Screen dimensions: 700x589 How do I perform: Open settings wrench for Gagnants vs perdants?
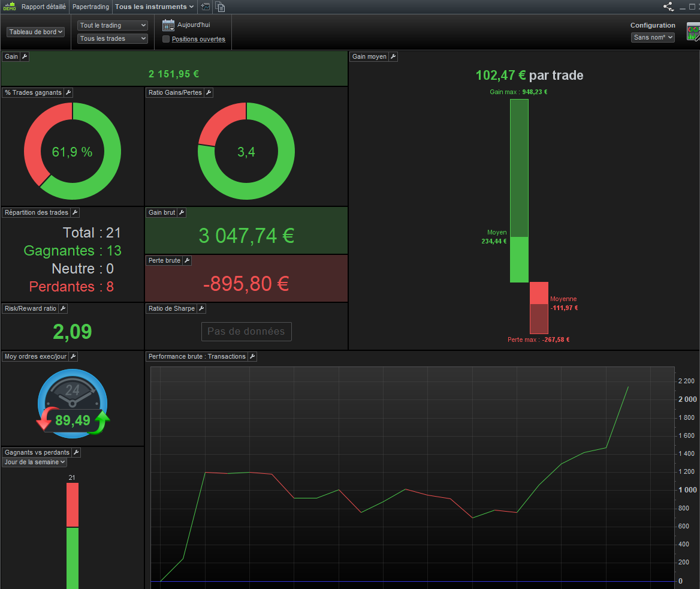[x=76, y=453]
